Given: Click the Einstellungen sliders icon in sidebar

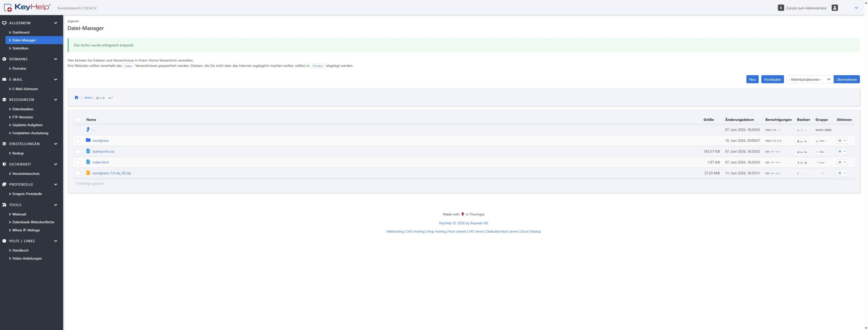Looking at the screenshot, I should [4, 144].
